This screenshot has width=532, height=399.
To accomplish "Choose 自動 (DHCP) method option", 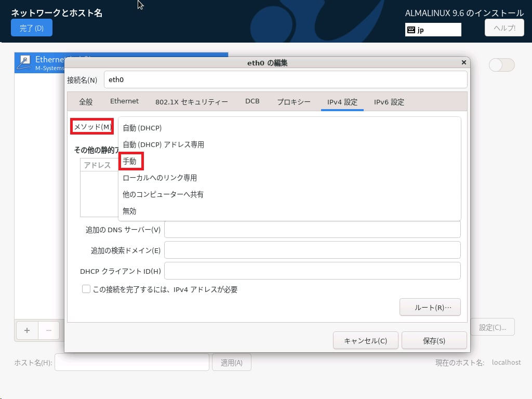I will [142, 128].
